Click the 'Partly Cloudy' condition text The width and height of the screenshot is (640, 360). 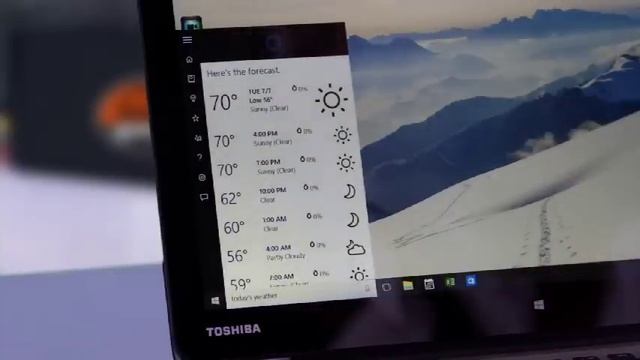[286, 257]
